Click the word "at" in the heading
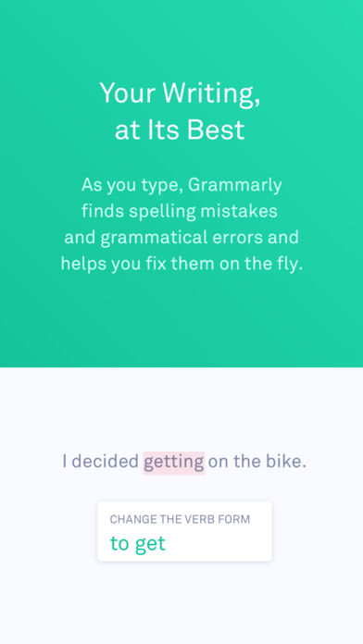The image size is (363, 644). tap(127, 131)
